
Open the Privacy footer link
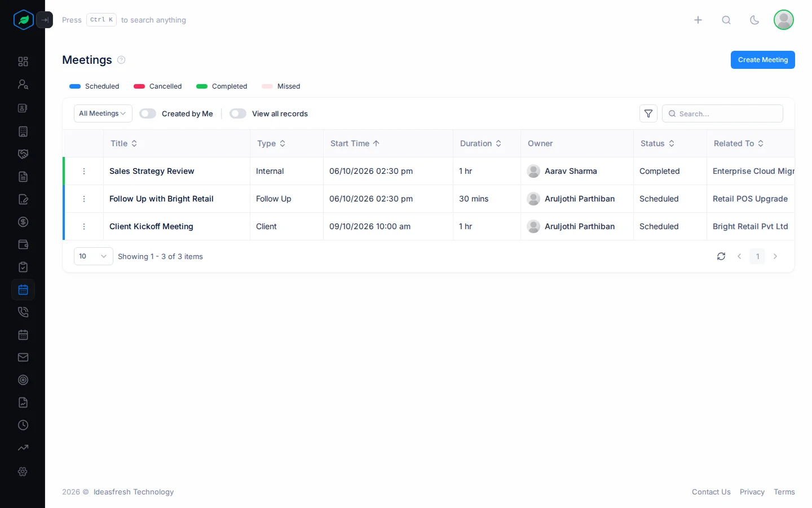pyautogui.click(x=752, y=492)
